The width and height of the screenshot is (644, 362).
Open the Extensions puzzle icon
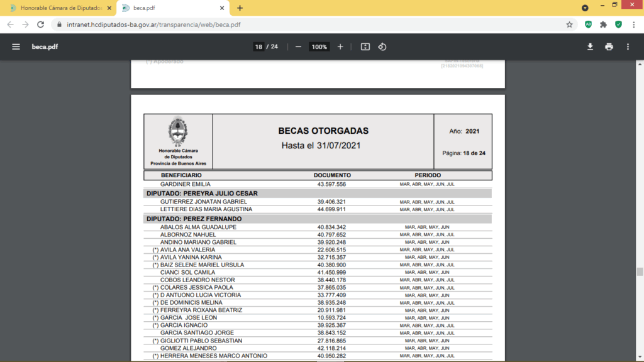point(603,25)
